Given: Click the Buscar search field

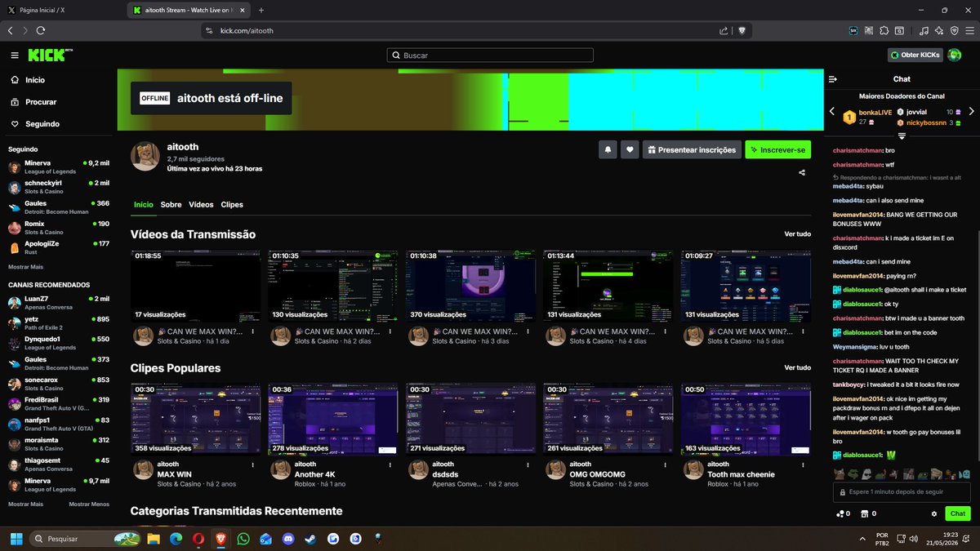Looking at the screenshot, I should pyautogui.click(x=491, y=56).
